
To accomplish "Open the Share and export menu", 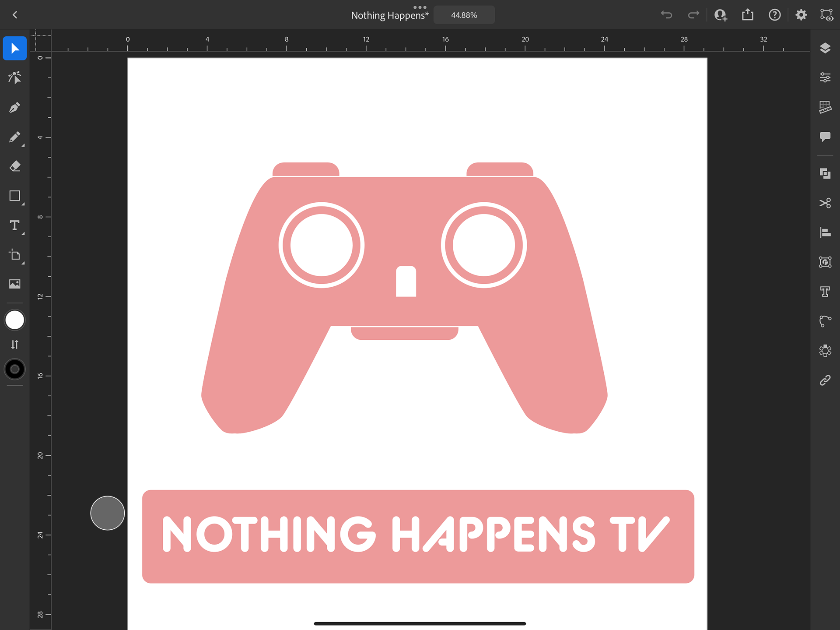I will click(748, 15).
